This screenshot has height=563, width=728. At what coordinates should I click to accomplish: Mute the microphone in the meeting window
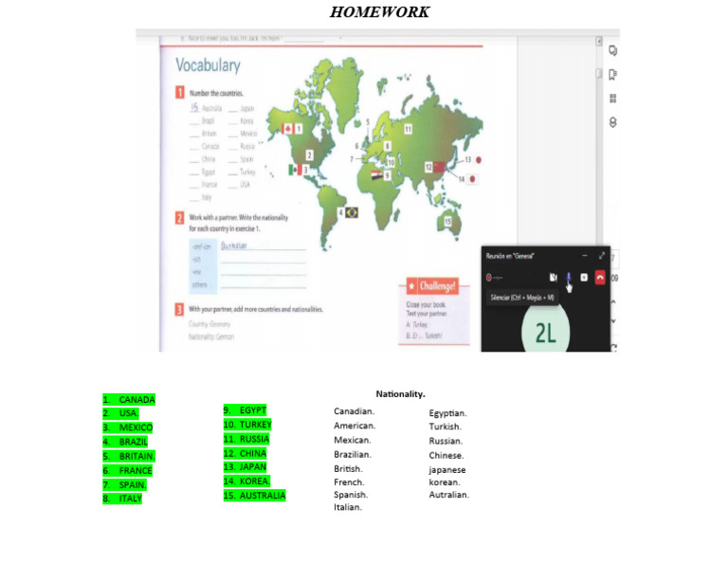click(x=569, y=277)
